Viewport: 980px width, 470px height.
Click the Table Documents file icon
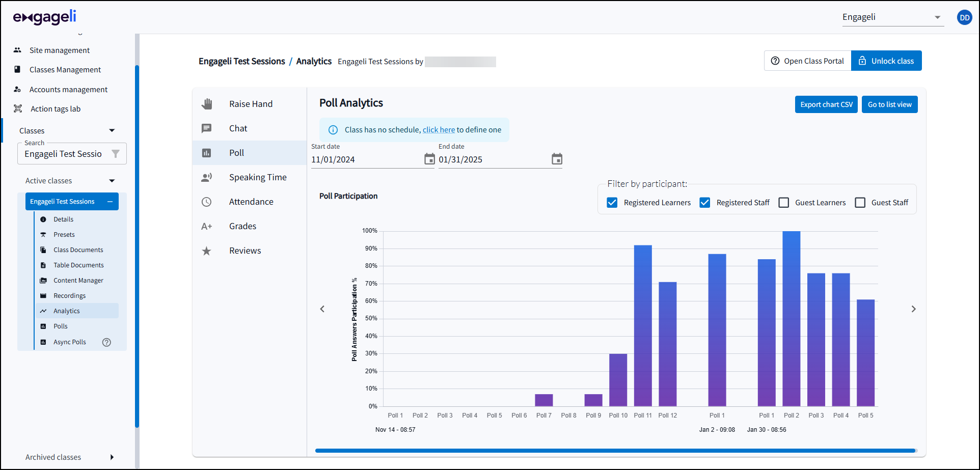point(43,265)
